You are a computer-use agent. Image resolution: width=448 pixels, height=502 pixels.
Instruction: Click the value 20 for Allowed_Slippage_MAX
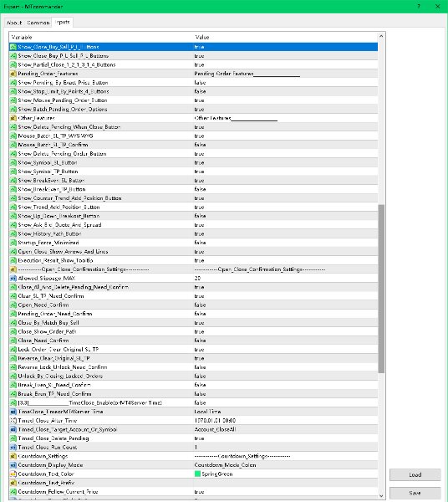tap(197, 279)
